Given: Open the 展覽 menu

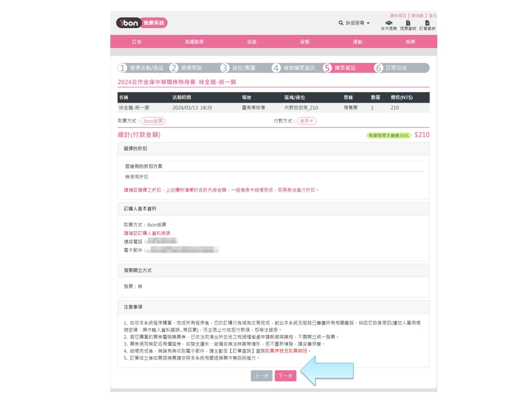Looking at the screenshot, I should click(x=305, y=42).
